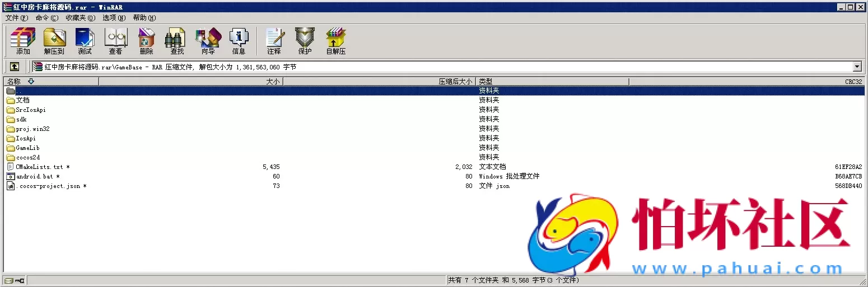868x287 pixels.
Task: Select the proj.win32 folder icon
Action: pyautogui.click(x=11, y=129)
